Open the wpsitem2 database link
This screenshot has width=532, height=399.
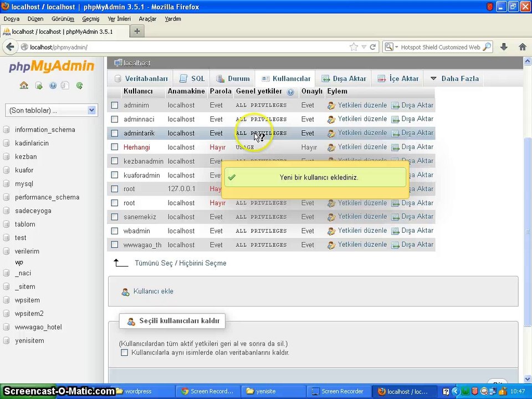tap(29, 314)
